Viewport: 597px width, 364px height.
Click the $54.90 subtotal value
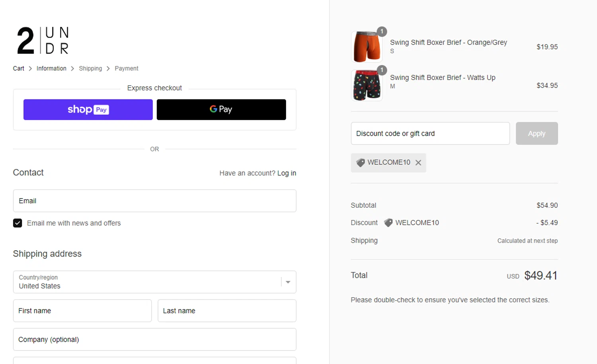pyautogui.click(x=547, y=205)
